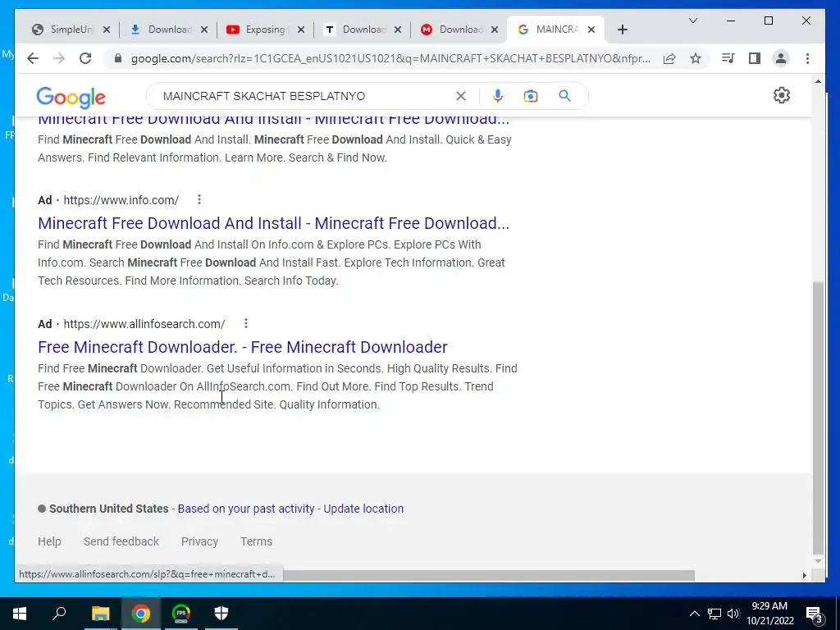
Task: Click the https://www.allinfosearch.com/ ad URL
Action: pyautogui.click(x=144, y=323)
